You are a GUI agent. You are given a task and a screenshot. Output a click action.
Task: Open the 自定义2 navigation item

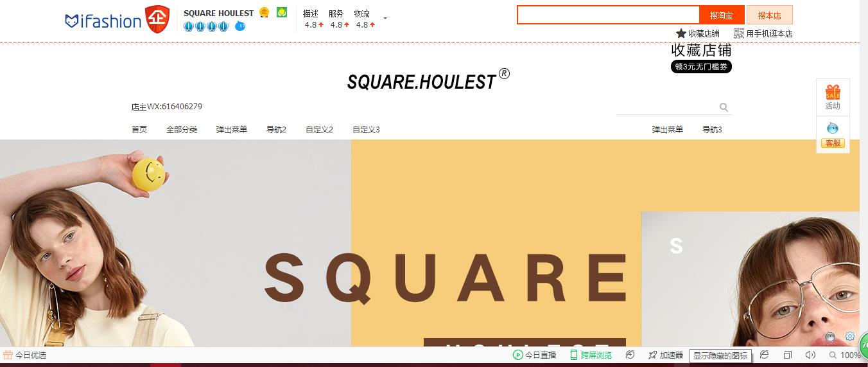[x=319, y=129]
